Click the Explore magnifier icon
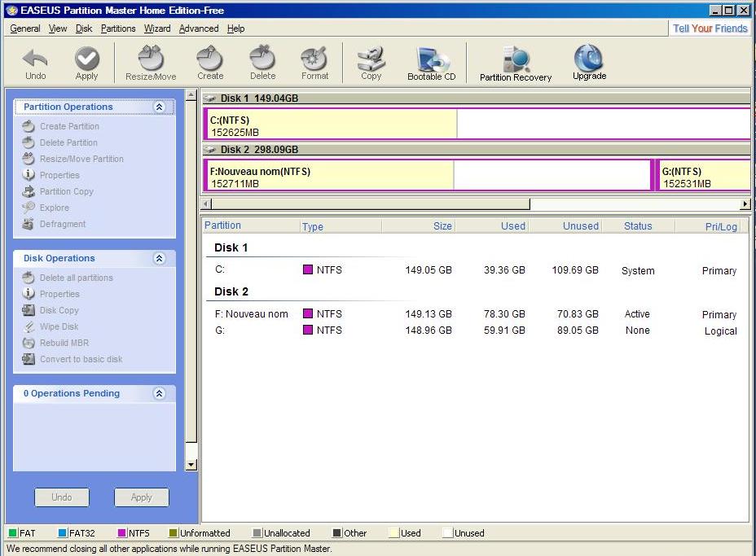756x556 pixels. tap(29, 207)
